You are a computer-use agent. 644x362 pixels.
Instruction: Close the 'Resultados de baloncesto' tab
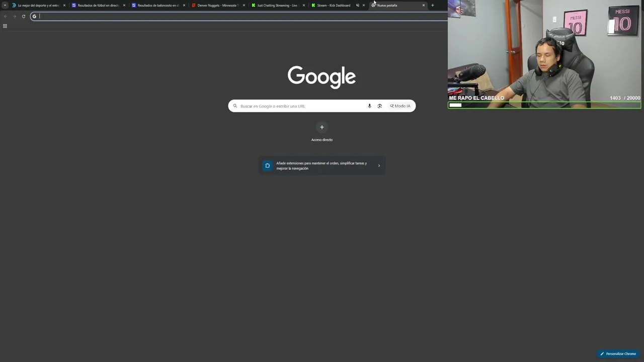click(184, 5)
